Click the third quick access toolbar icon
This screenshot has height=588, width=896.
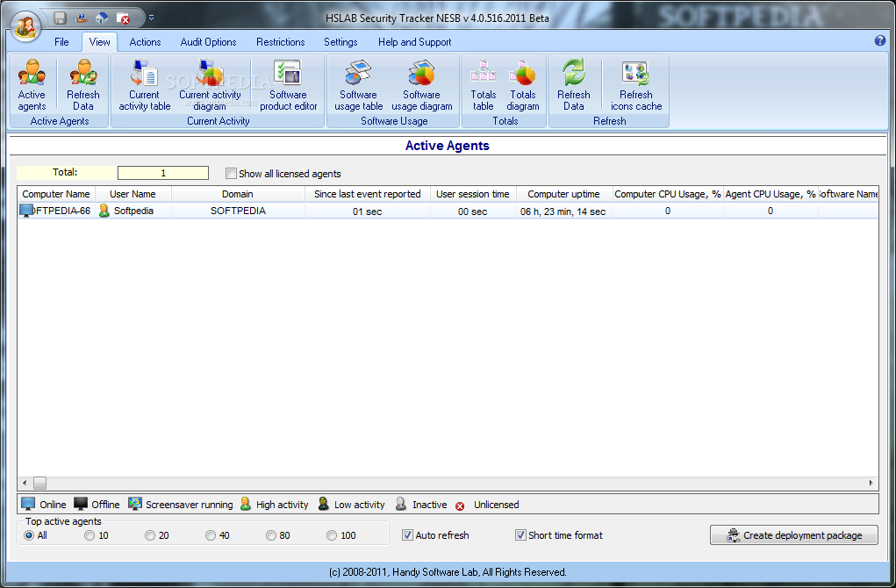click(102, 18)
